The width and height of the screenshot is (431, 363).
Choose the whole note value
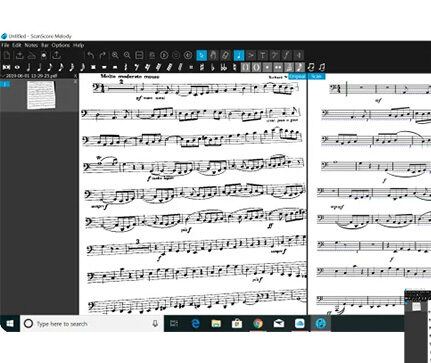17,67
